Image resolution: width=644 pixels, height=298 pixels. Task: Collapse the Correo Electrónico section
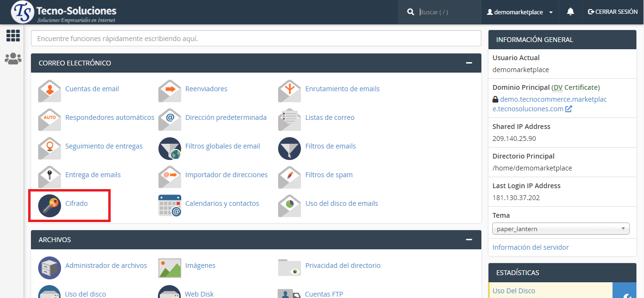(x=469, y=63)
